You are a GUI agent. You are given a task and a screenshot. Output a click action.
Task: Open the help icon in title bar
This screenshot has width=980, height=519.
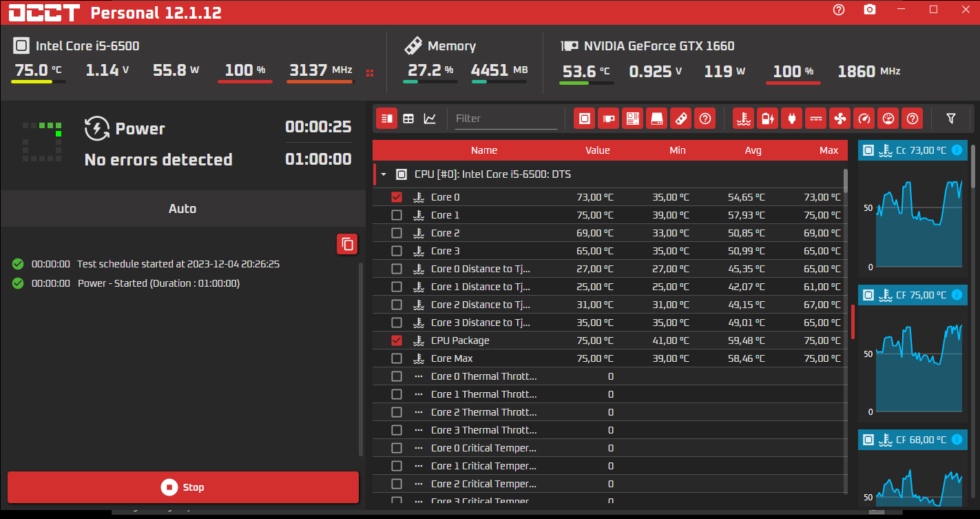(839, 10)
